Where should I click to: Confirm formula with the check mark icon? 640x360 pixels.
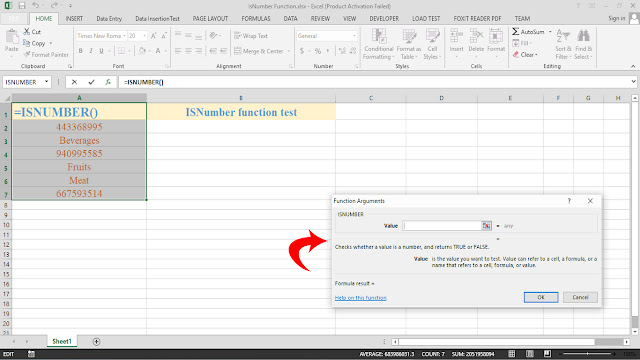pos(91,82)
